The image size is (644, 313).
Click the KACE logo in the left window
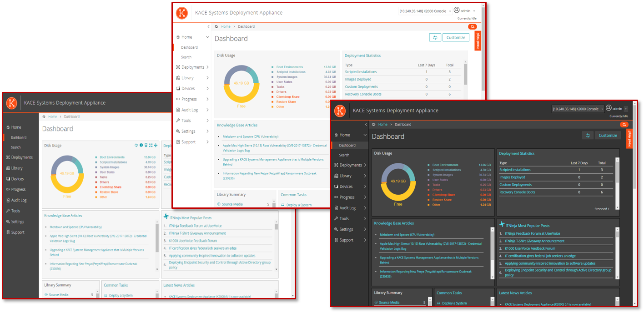coord(11,103)
